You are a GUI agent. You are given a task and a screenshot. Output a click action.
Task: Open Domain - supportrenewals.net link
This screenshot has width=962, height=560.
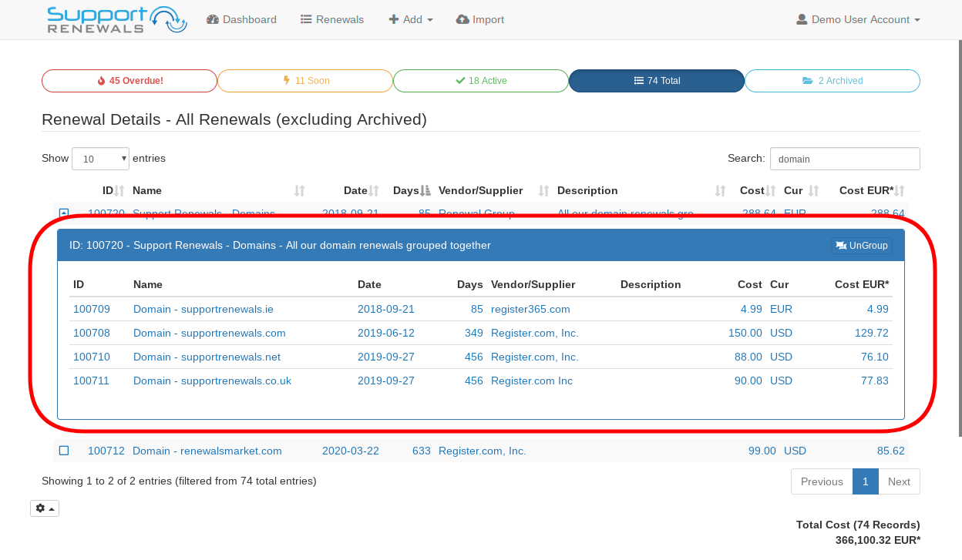click(x=207, y=357)
